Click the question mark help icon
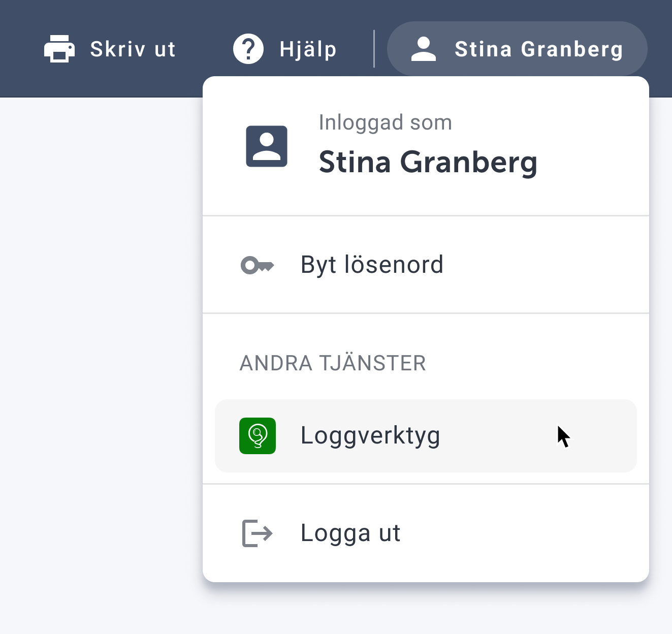The width and height of the screenshot is (672, 634). coord(248,49)
